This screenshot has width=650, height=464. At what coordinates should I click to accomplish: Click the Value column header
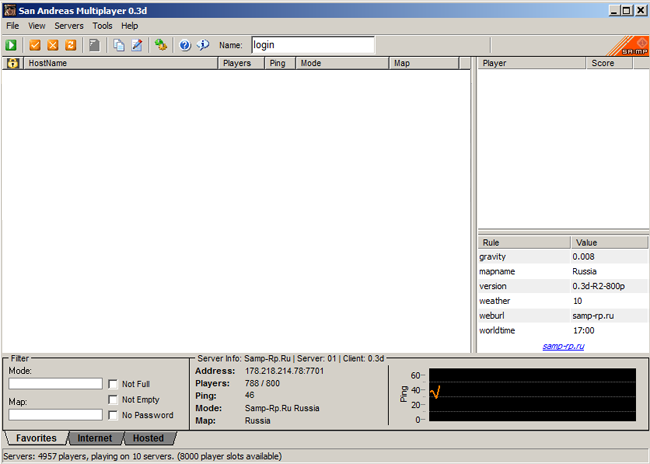609,243
